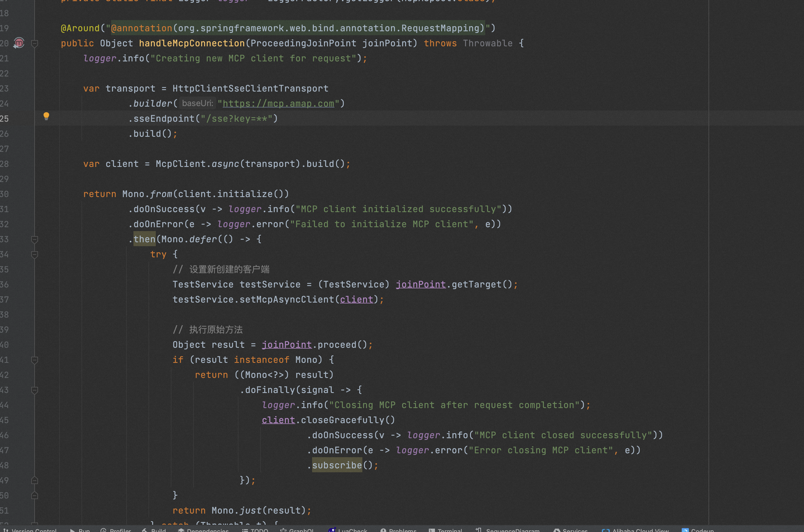Click "Creating new MCP client for request" string
The image size is (804, 532).
(253, 58)
